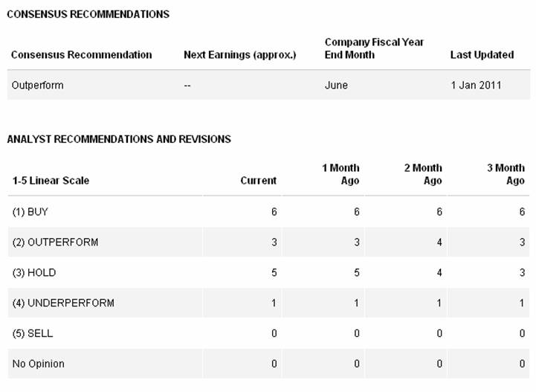
Task: Click the 1 Month Ago header
Action: (x=340, y=174)
